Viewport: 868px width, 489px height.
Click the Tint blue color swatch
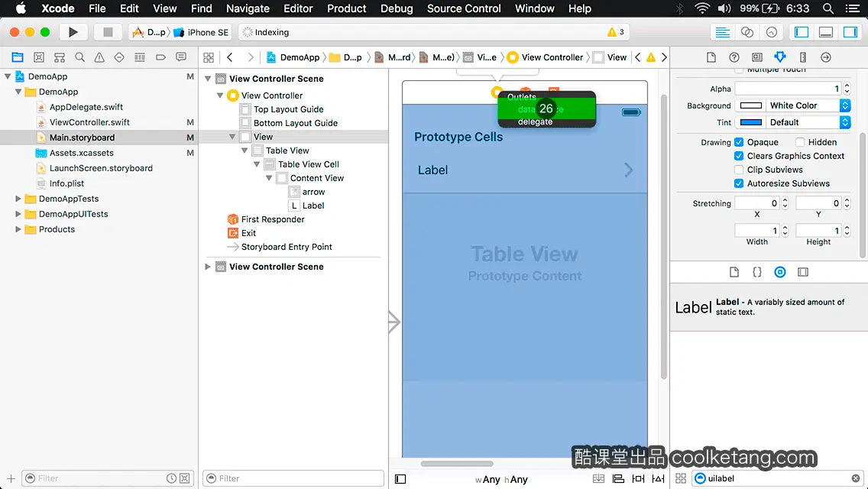pos(750,122)
